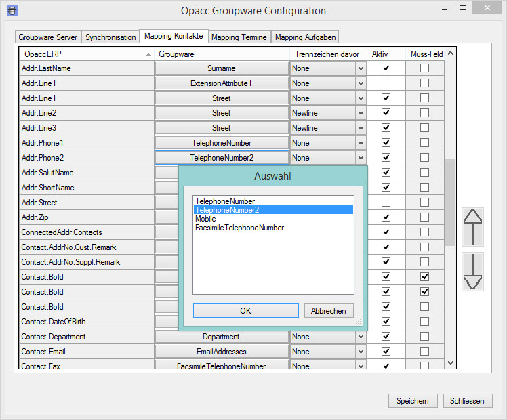Screen dimensions: 507x420
Task: Confirm selection with OK button
Action: click(246, 310)
